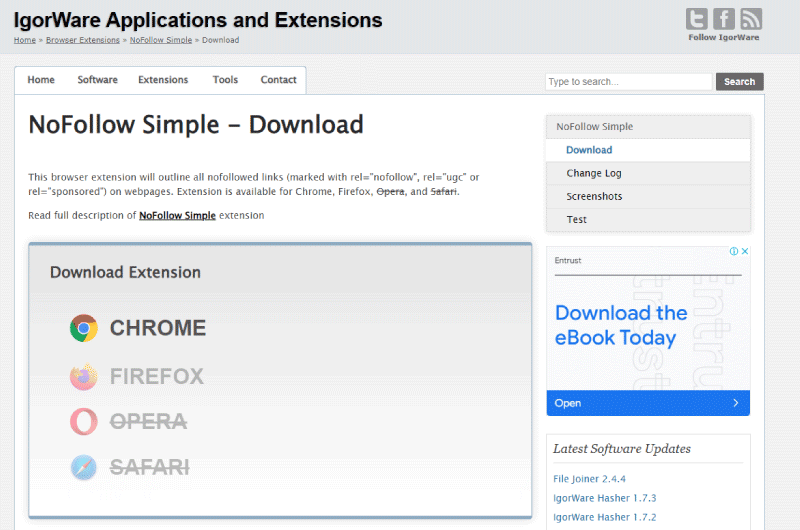Viewport: 800px width, 530px height.
Task: Open IgorWare Hasher 1.7.2 update
Action: pyautogui.click(x=605, y=517)
